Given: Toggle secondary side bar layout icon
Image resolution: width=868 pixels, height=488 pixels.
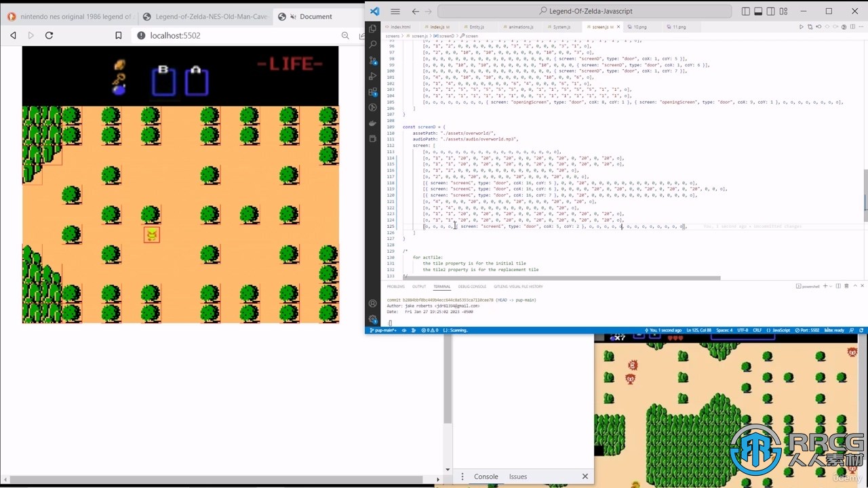Looking at the screenshot, I should (771, 11).
